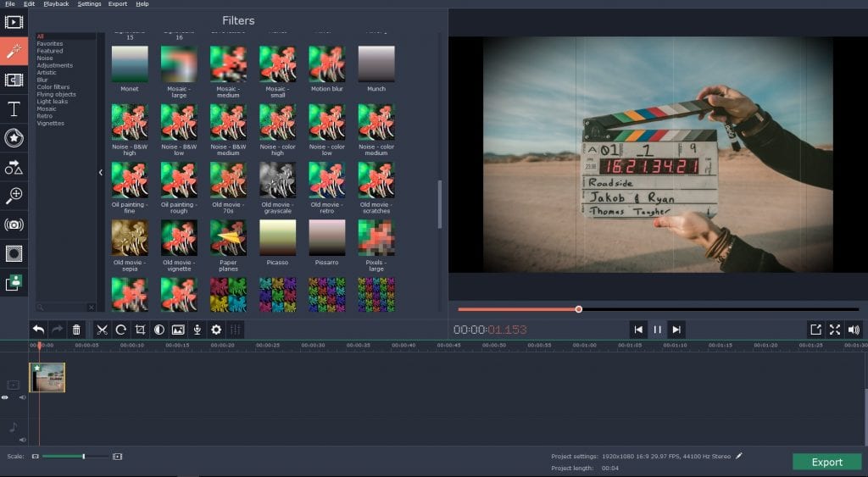868x477 pixels.
Task: Open the Import media tab in the sidebar
Action: [14, 22]
